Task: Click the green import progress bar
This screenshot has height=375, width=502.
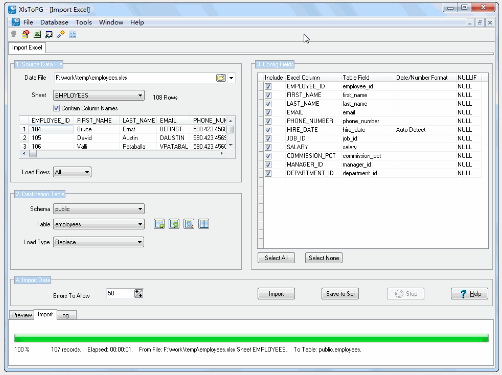Action: [251, 339]
